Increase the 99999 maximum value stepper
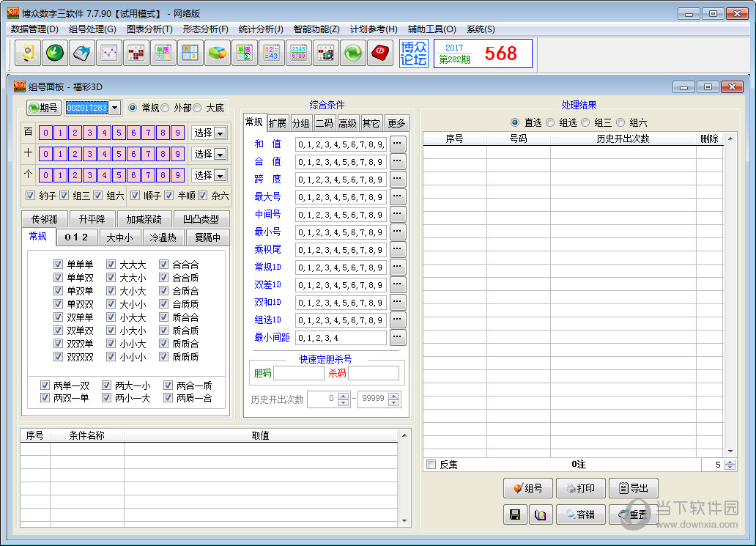Image resolution: width=756 pixels, height=546 pixels. (x=394, y=396)
